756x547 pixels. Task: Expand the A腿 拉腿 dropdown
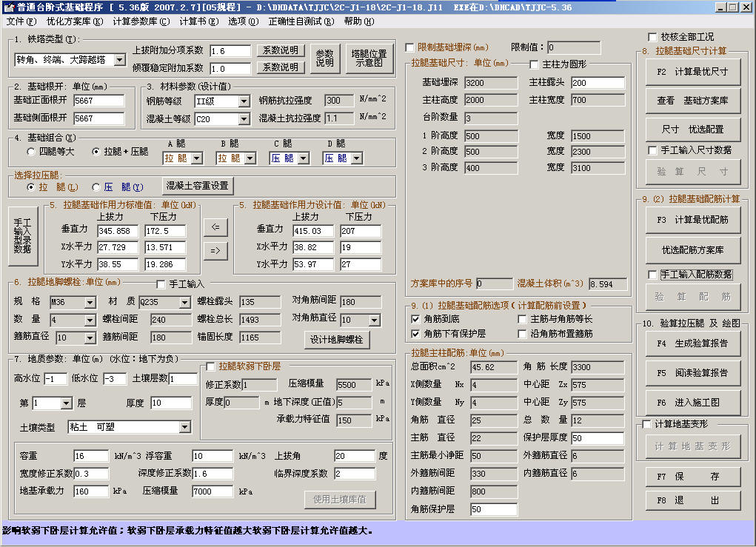point(197,158)
